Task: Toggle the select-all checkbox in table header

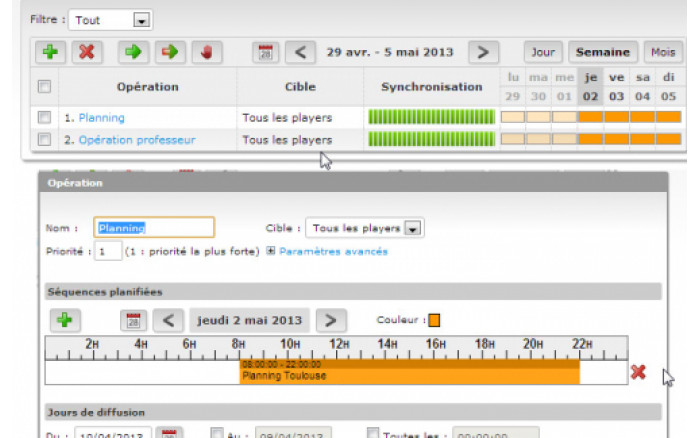Action: coord(44,87)
